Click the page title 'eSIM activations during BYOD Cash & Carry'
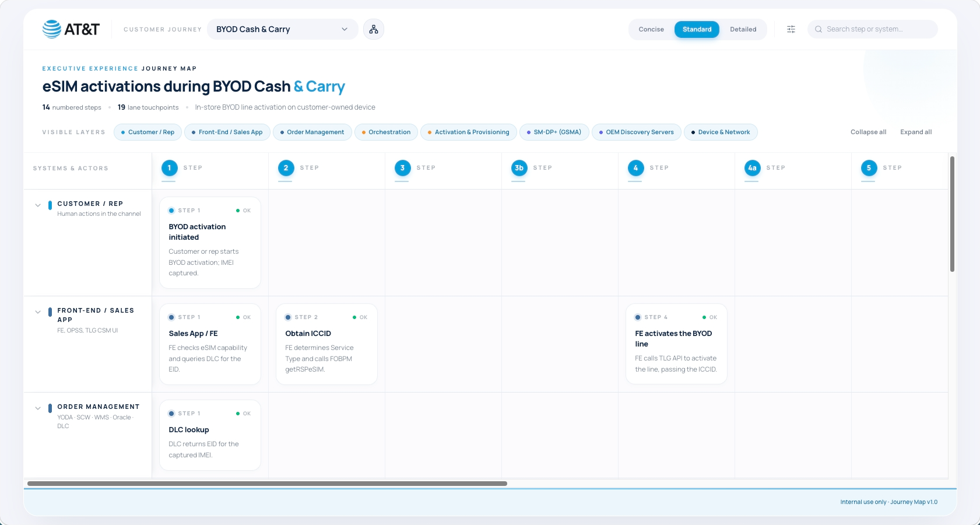This screenshot has width=980, height=525. pyautogui.click(x=194, y=87)
